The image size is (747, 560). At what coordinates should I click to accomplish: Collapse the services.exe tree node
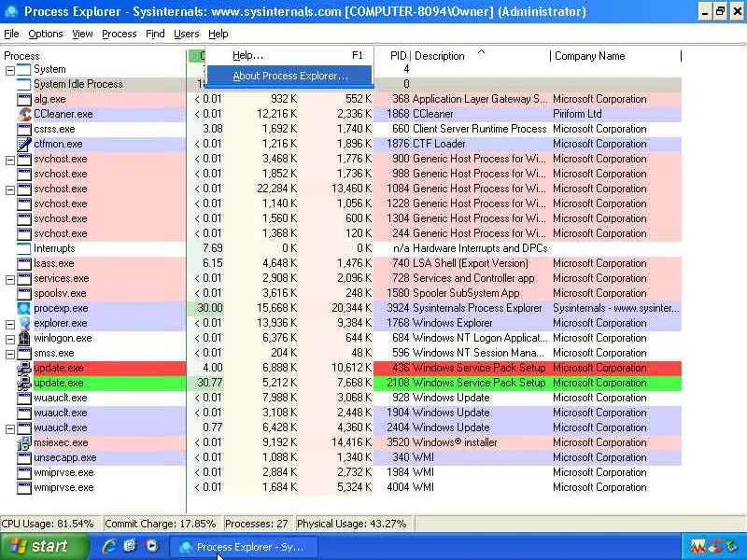click(x=10, y=279)
